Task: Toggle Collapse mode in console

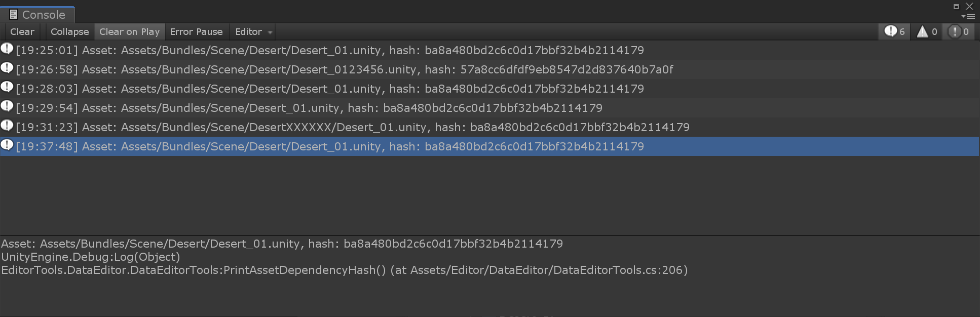Action: pyautogui.click(x=69, y=32)
